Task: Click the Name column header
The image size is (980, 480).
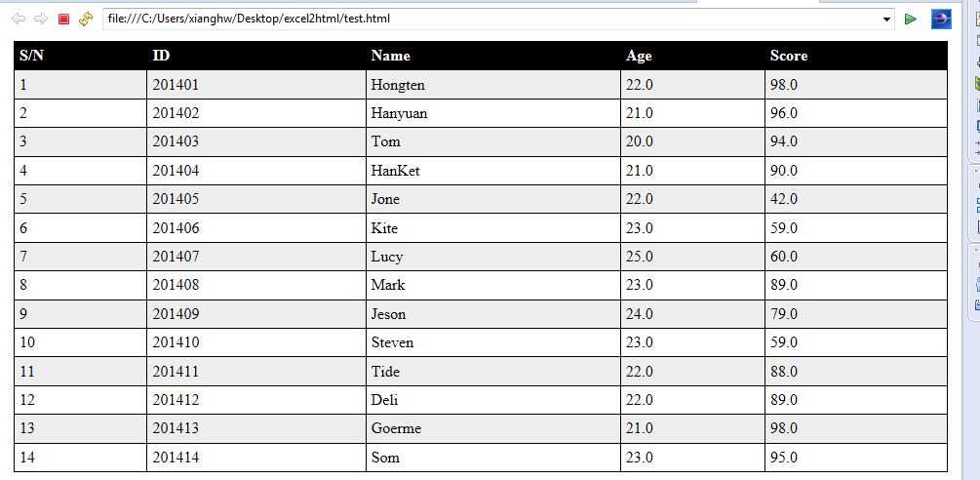Action: point(390,56)
